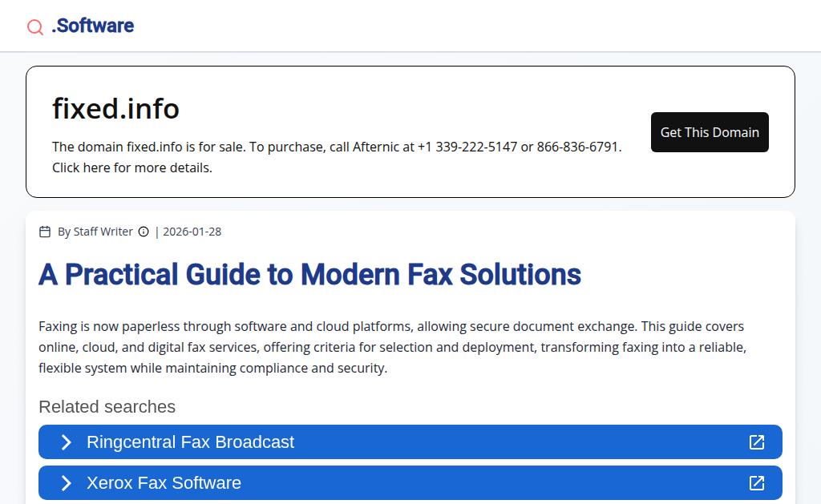Open the Ringcentral Fax Broadcast related search
Image resolution: width=821 pixels, height=504 pixels.
410,442
